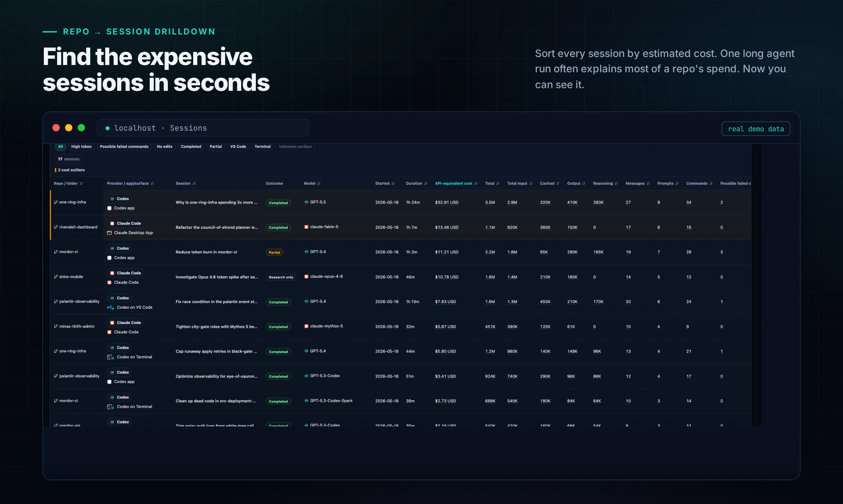Screen dimensions: 843x504
Task: Sort by Output column header
Action: click(576, 183)
